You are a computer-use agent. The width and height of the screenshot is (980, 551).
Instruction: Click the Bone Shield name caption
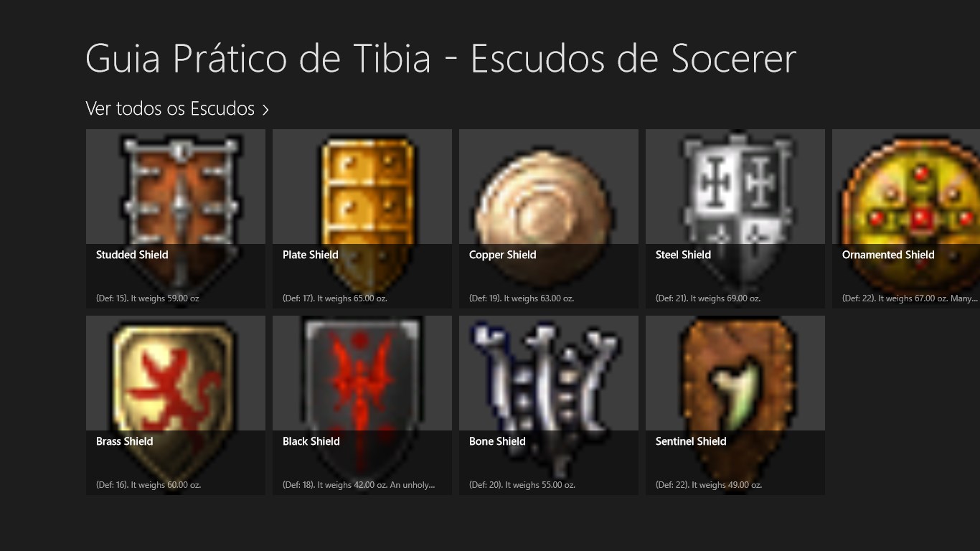point(497,441)
